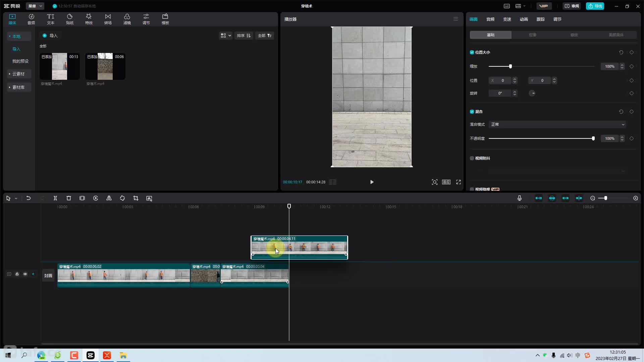Switch to the 变速 speed tab
The height and width of the screenshot is (362, 644).
pyautogui.click(x=507, y=19)
